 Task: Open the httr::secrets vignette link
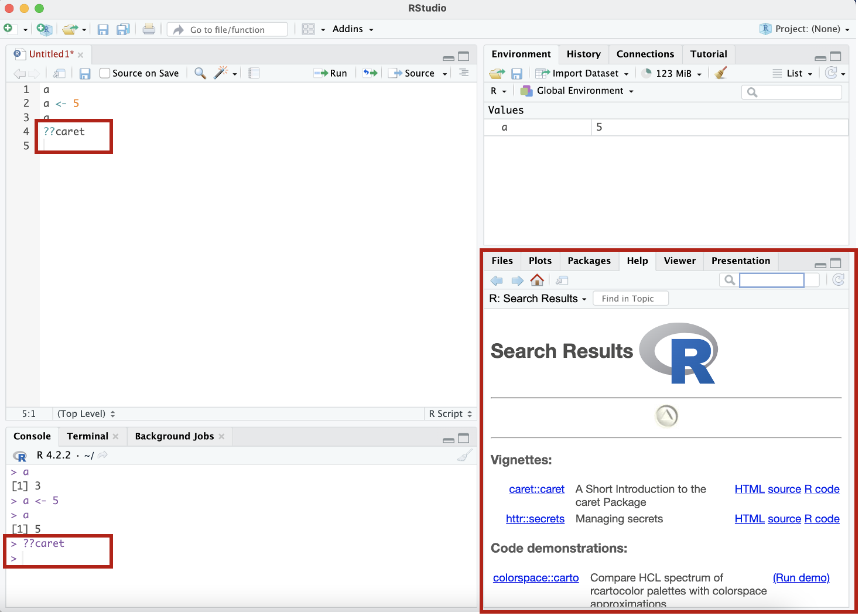535,519
